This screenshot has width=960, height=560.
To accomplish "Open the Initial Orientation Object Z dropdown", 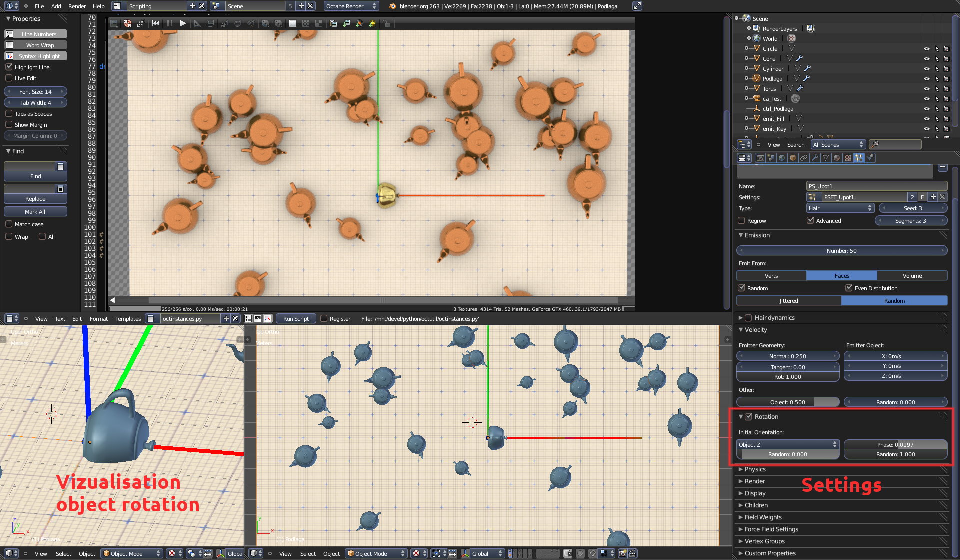I will click(787, 444).
